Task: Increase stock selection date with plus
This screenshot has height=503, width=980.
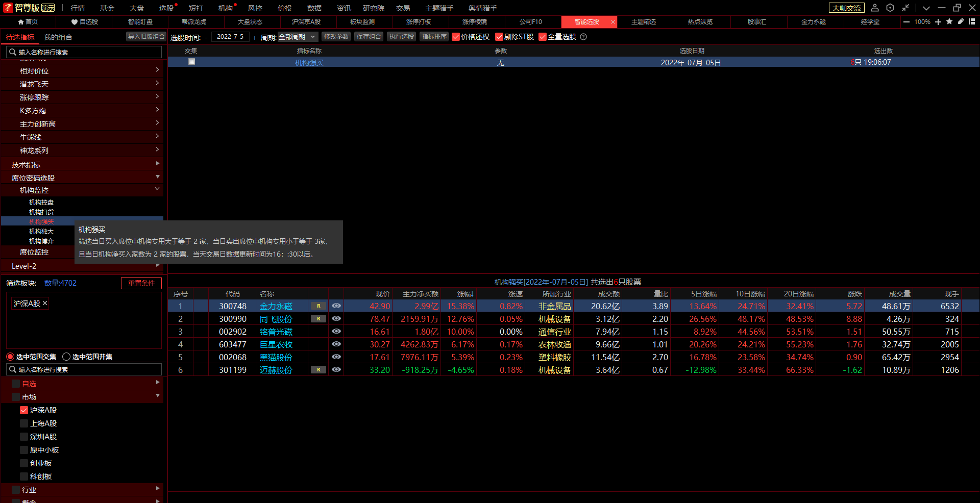Action: click(x=255, y=37)
